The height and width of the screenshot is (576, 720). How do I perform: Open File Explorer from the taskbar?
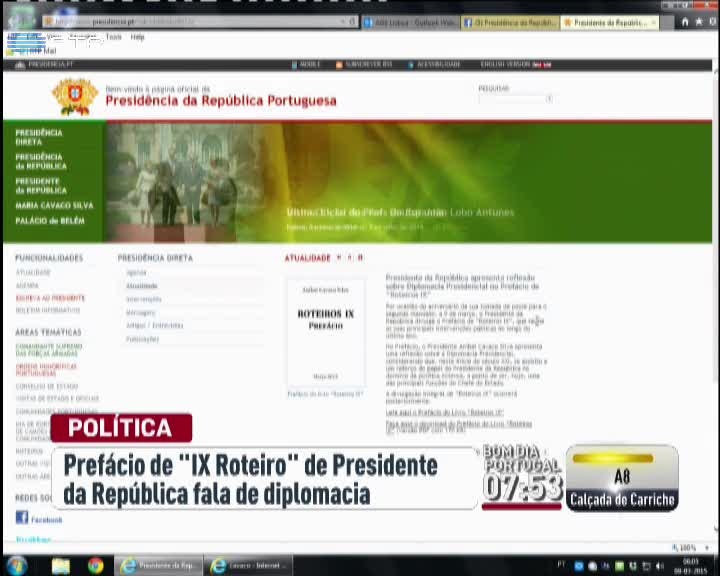pyautogui.click(x=61, y=565)
